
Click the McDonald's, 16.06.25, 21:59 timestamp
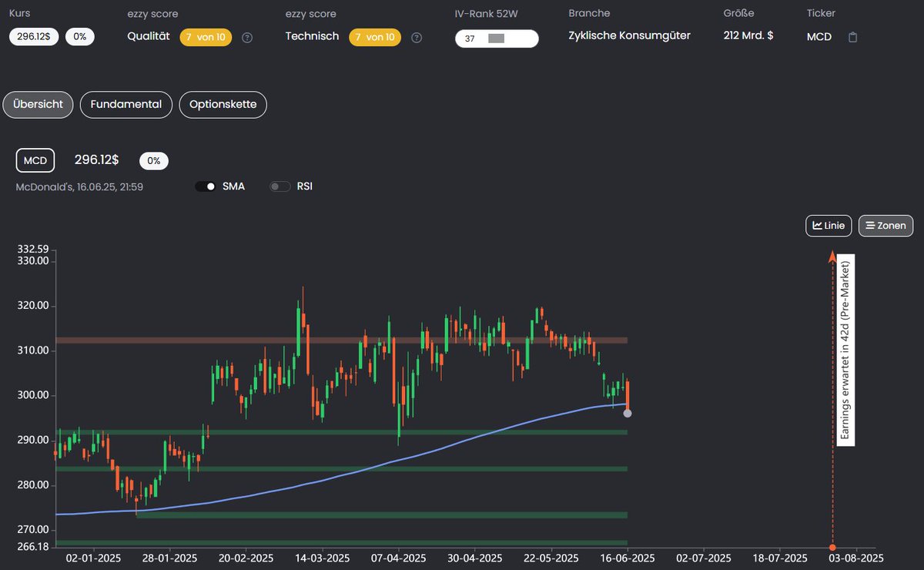(79, 186)
